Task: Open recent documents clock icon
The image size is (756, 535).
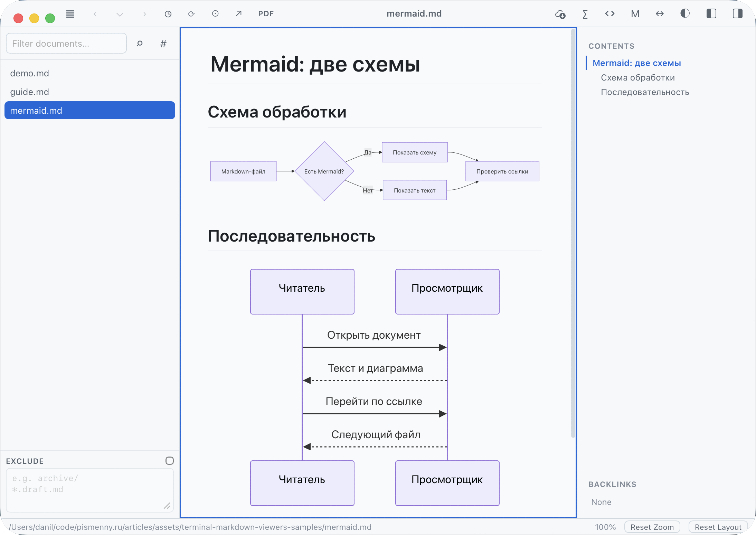Action: (168, 14)
